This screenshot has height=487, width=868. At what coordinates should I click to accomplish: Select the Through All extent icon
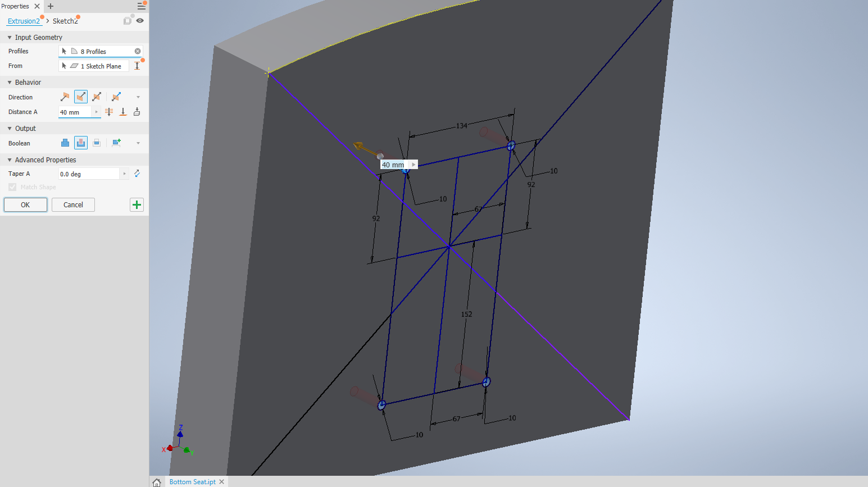(109, 111)
